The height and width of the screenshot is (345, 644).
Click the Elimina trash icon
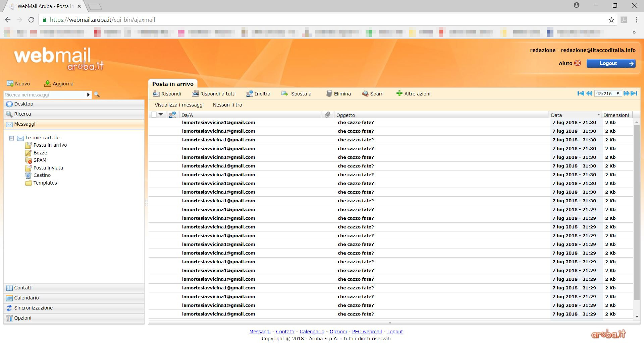[x=329, y=94]
